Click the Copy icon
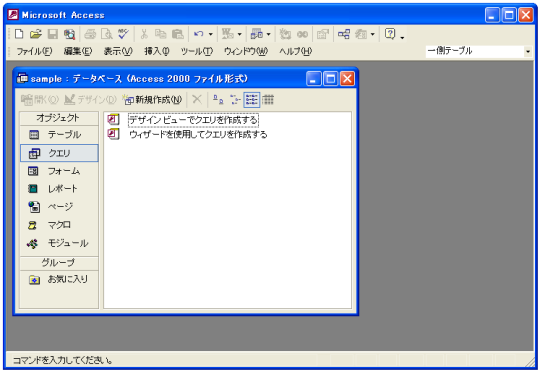This screenshot has height=372, width=540. click(160, 34)
